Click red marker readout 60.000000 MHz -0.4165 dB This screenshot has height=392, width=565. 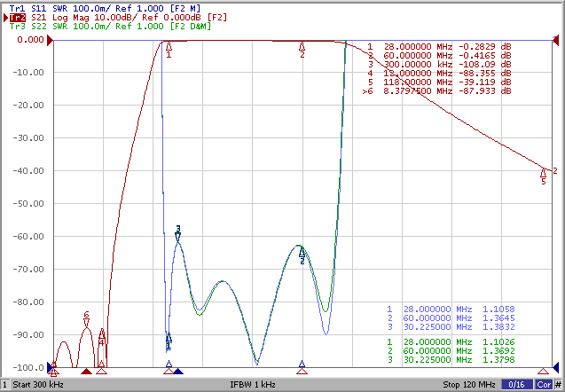pyautogui.click(x=439, y=56)
